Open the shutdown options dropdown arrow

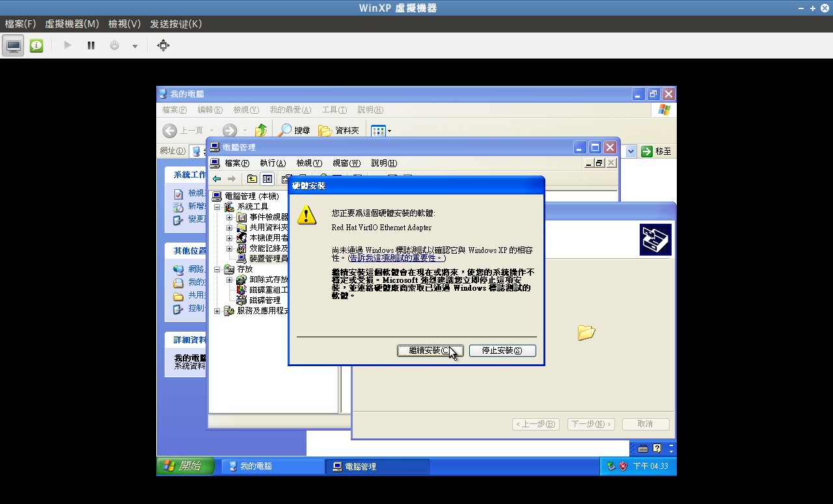(135, 46)
